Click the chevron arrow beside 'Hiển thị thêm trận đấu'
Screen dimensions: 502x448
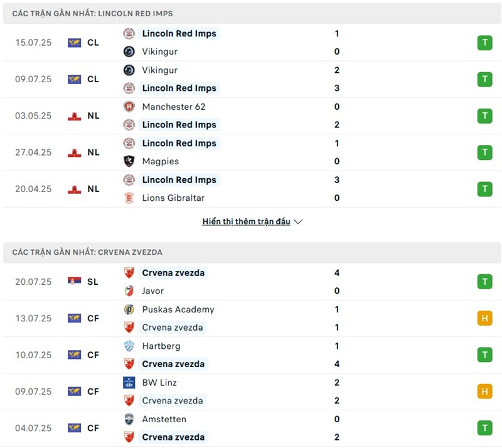click(x=298, y=221)
